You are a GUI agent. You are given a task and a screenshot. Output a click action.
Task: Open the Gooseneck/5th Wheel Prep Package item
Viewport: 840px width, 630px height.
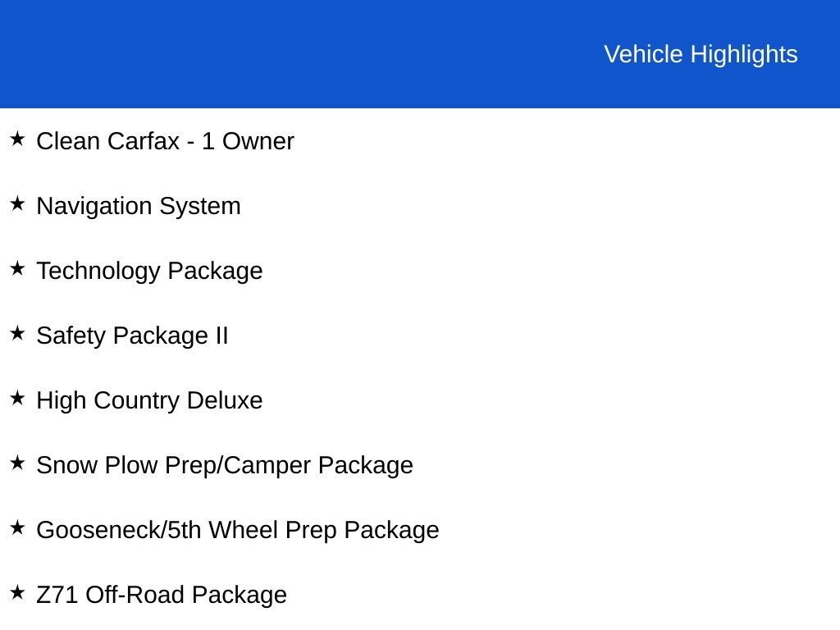click(x=238, y=530)
